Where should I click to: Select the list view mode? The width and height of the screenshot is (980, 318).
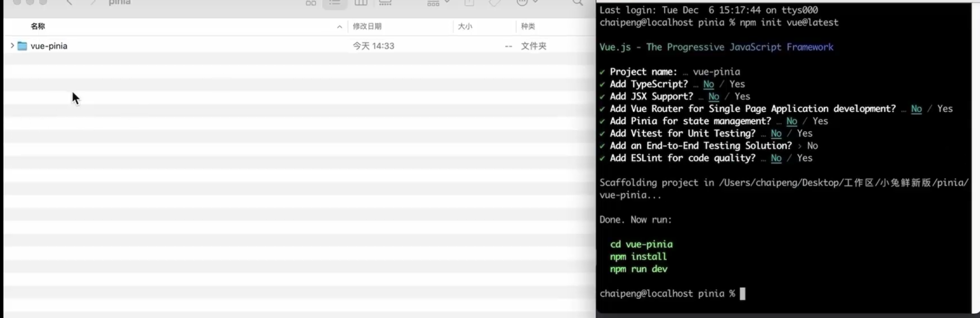click(335, 3)
